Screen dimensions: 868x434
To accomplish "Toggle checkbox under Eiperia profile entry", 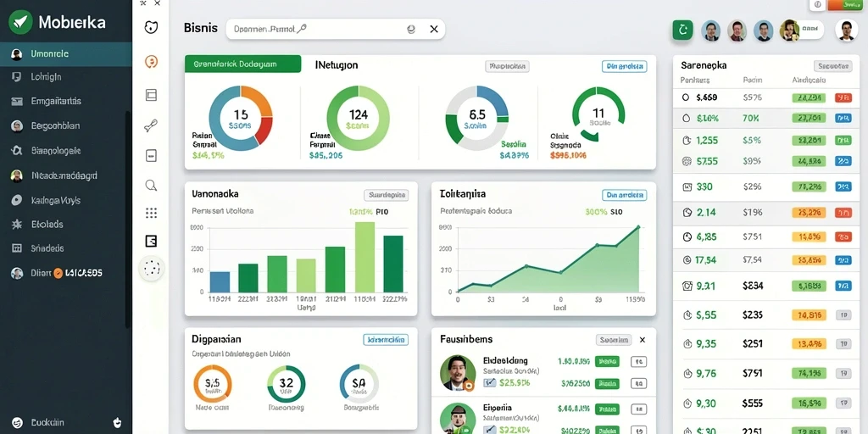I will click(x=489, y=430).
